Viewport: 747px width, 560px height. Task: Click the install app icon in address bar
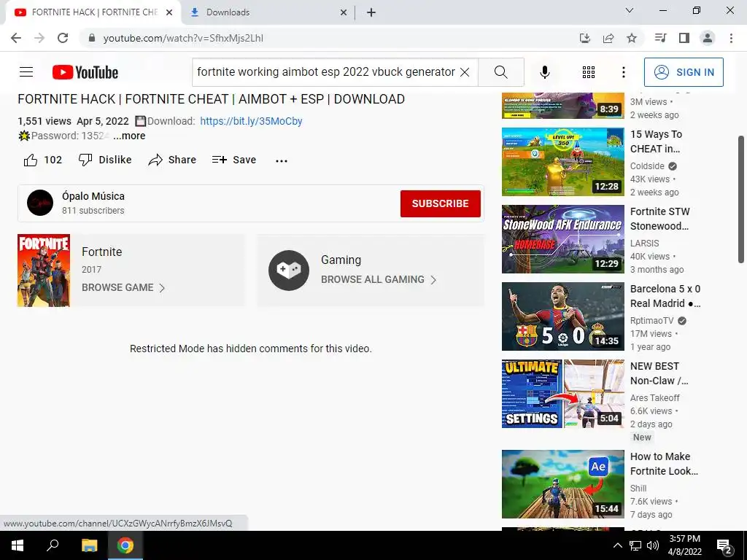tap(584, 38)
